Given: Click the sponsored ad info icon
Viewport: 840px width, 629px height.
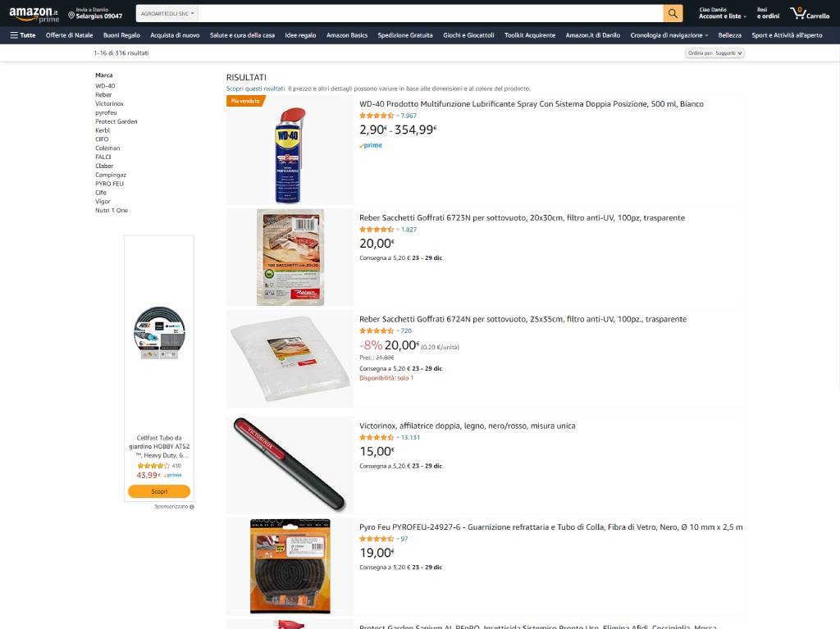Looking at the screenshot, I should [x=192, y=506].
